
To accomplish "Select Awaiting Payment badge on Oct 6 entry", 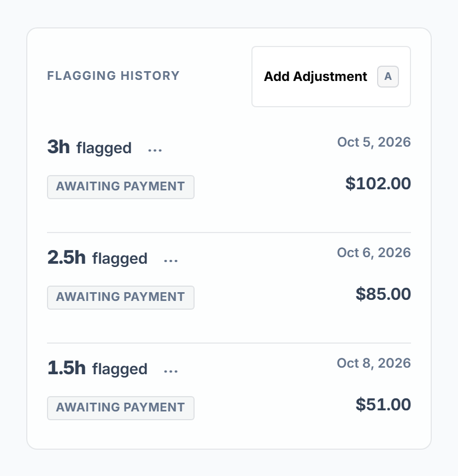I will coord(121,298).
